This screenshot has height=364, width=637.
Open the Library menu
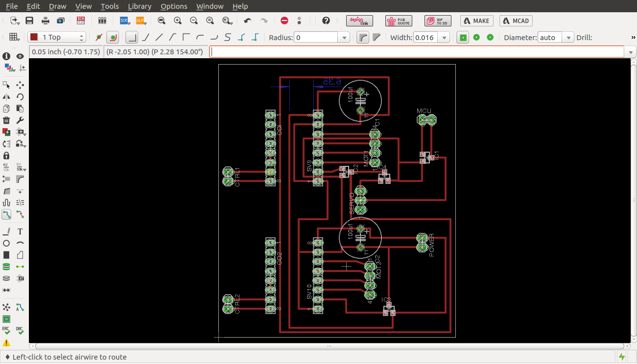pyautogui.click(x=139, y=6)
